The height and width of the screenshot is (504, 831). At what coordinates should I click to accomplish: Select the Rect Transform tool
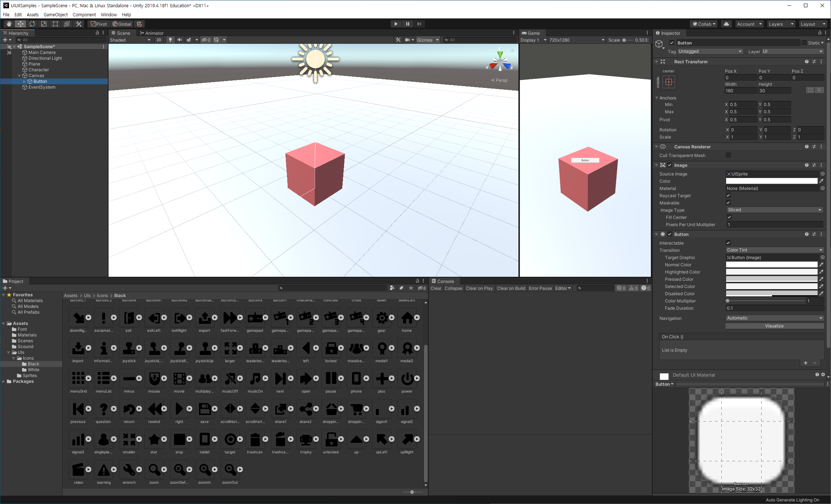point(55,24)
